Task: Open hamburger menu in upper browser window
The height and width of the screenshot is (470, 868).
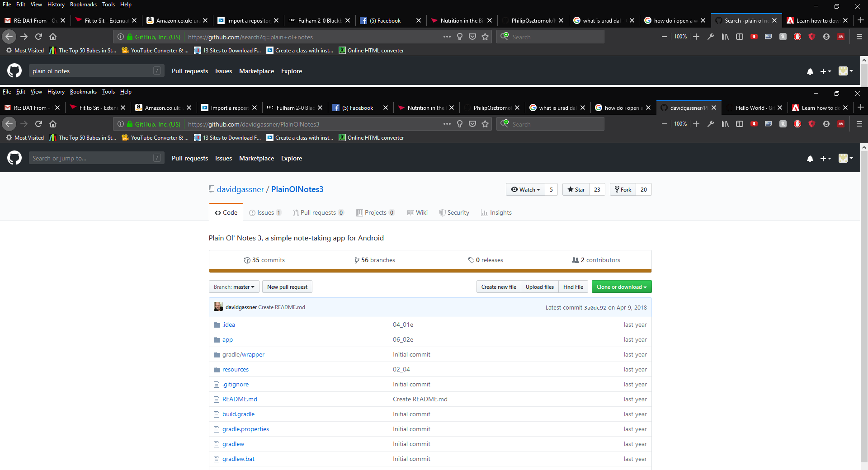Action: tap(859, 37)
